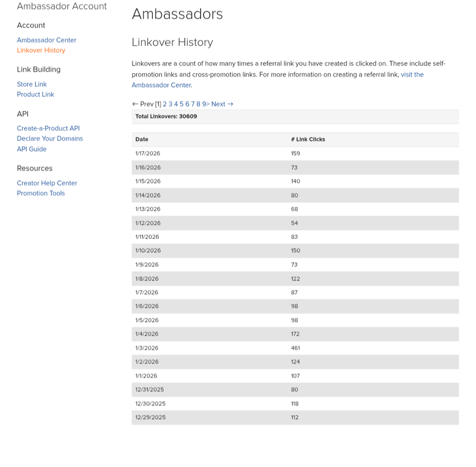Open the Ambassador Center link in sidebar
The width and height of the screenshot is (476, 467).
pos(46,40)
